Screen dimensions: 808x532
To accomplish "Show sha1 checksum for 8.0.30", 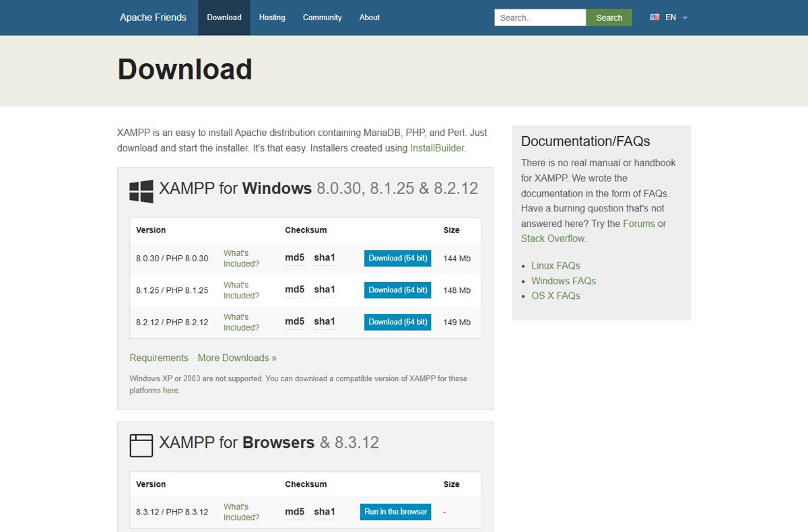I will pos(325,258).
